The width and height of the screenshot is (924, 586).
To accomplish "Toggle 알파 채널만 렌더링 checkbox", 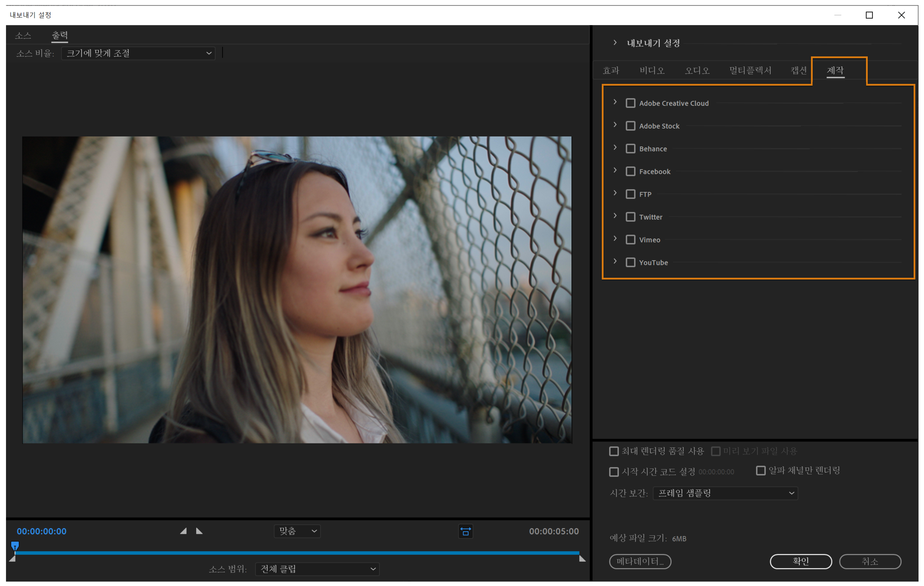I will (761, 471).
